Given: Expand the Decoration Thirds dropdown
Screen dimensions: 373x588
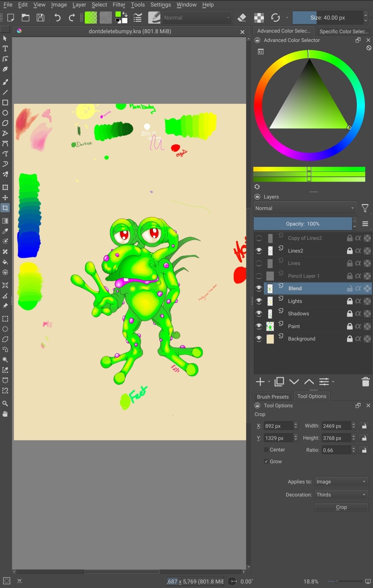Looking at the screenshot, I should [x=341, y=495].
